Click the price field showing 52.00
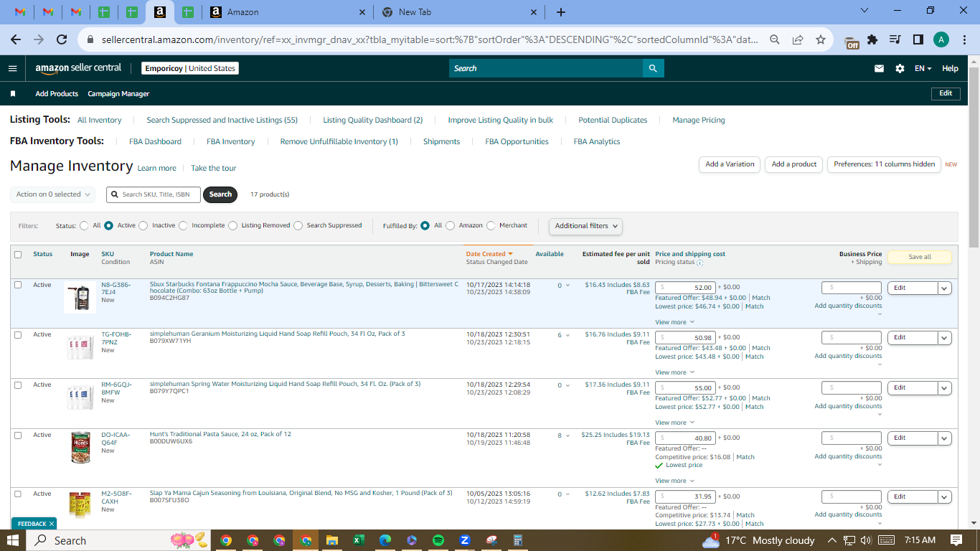Screen dimensions: 980x551 click(x=685, y=288)
